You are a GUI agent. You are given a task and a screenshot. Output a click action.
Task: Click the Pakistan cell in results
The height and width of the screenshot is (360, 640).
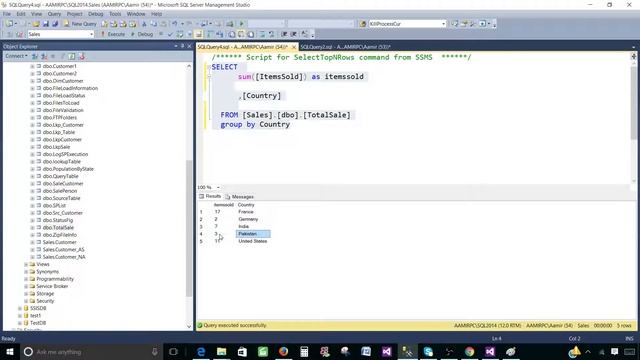click(x=253, y=234)
